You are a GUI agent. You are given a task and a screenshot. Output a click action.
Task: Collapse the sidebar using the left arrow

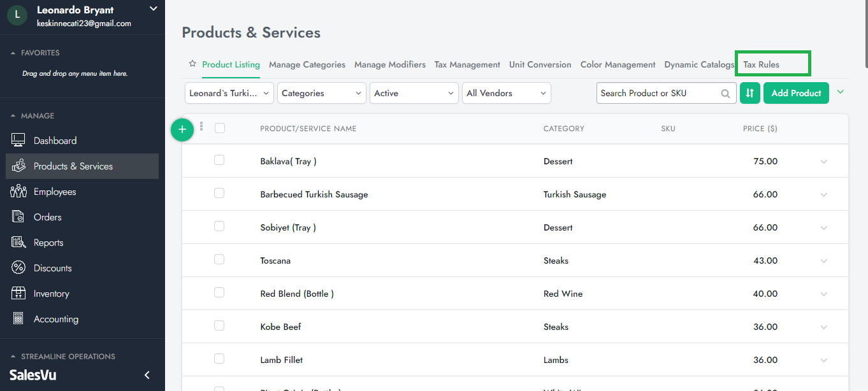coord(147,375)
